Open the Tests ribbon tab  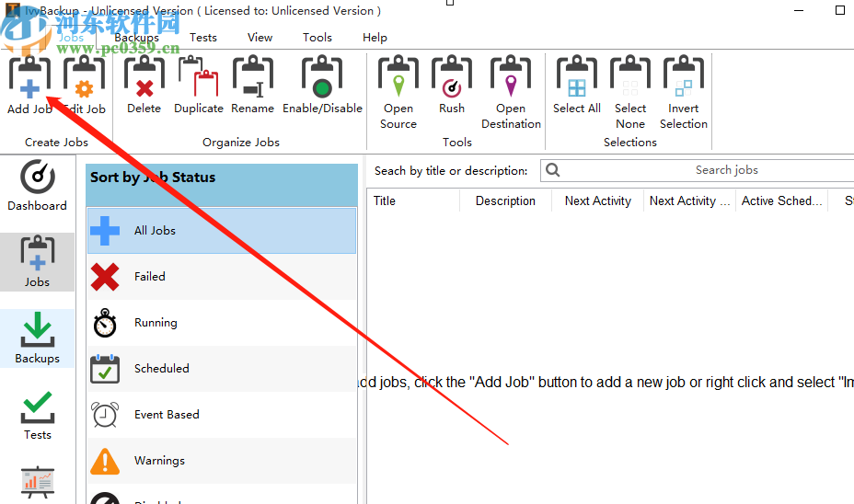(x=203, y=38)
